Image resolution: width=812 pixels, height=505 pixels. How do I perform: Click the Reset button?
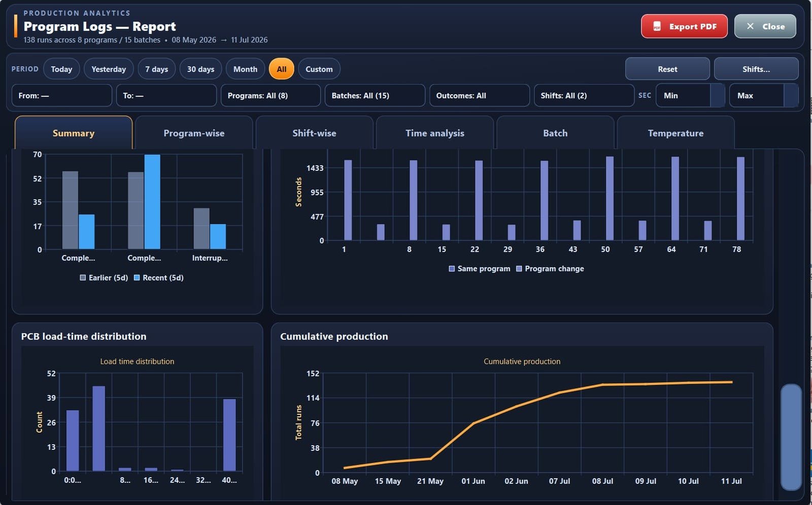click(x=667, y=69)
